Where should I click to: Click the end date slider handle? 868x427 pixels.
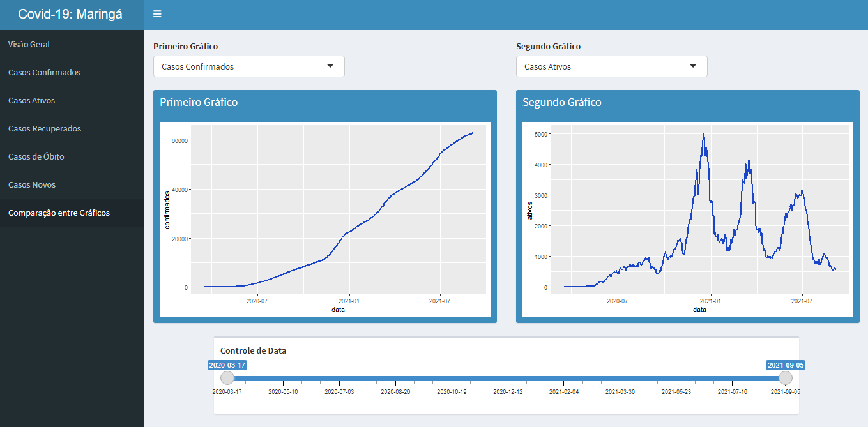[786, 378]
